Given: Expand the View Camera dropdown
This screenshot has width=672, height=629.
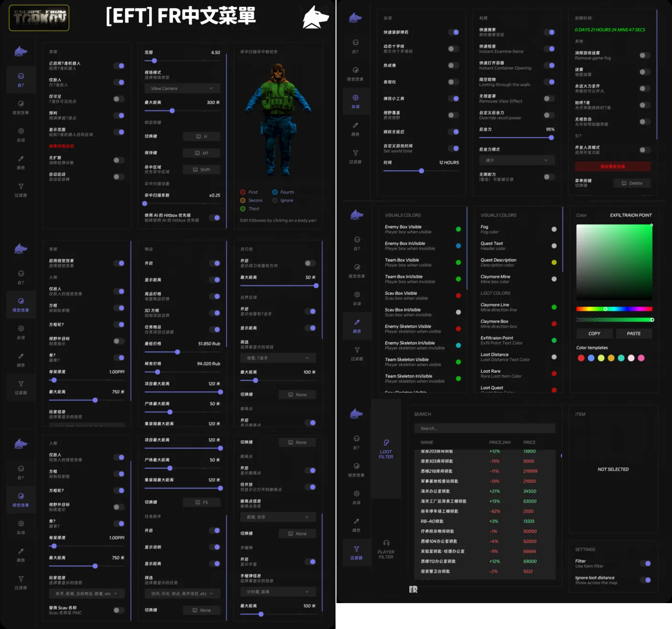Looking at the screenshot, I should pyautogui.click(x=182, y=89).
